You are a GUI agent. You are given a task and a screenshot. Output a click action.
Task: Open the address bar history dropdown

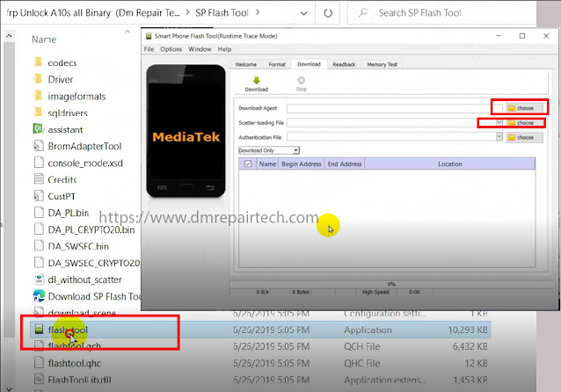point(303,13)
